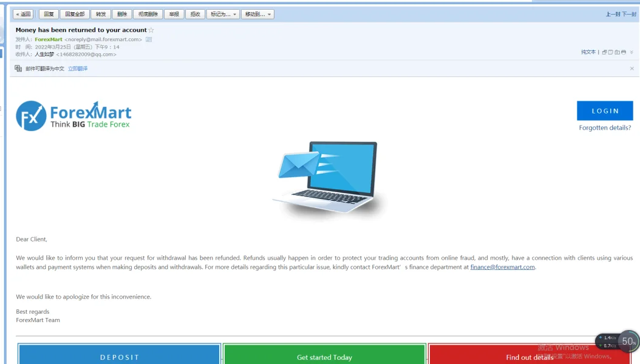
Task: Click the blue LOGIN button
Action: pyautogui.click(x=605, y=111)
